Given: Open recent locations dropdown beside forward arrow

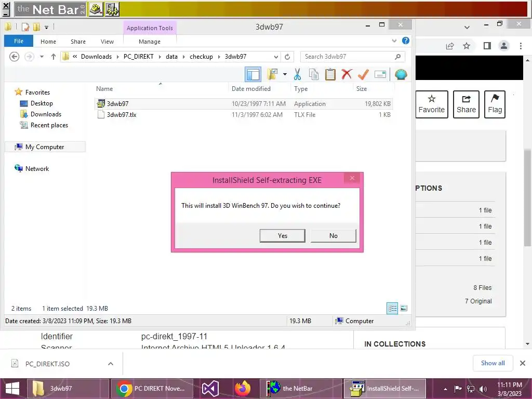Looking at the screenshot, I should click(42, 57).
